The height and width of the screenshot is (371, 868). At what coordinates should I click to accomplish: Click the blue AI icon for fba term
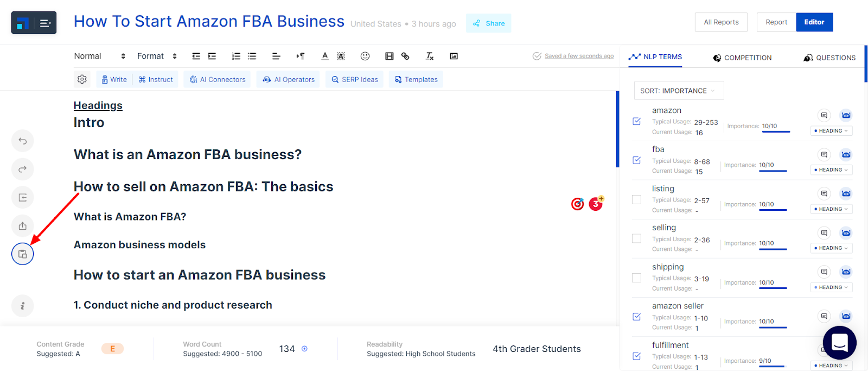846,155
